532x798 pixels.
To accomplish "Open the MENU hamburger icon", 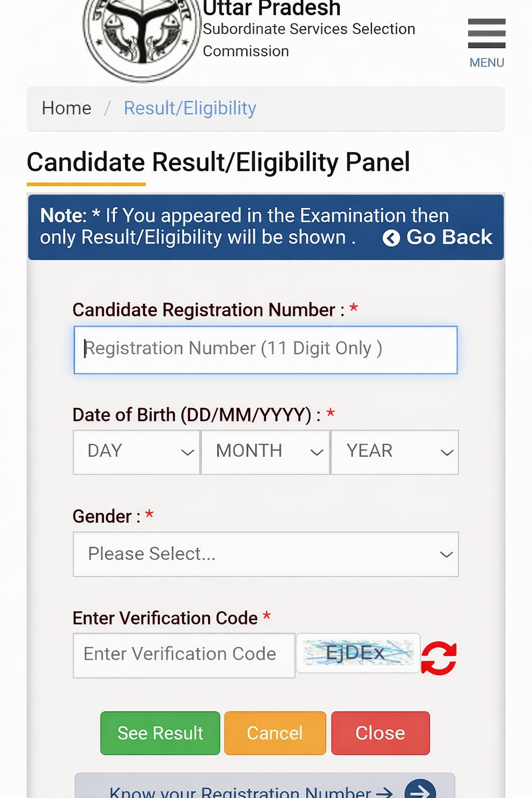I will (x=486, y=33).
